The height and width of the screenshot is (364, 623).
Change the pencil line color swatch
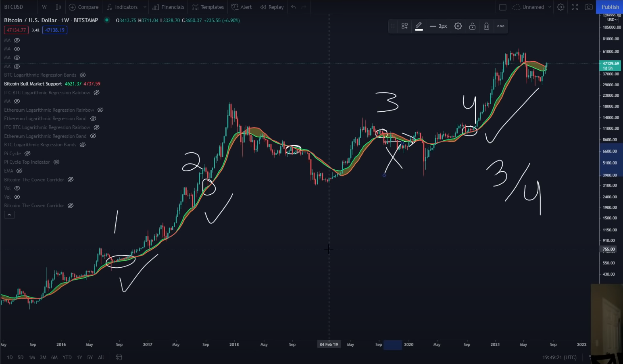coord(419,26)
